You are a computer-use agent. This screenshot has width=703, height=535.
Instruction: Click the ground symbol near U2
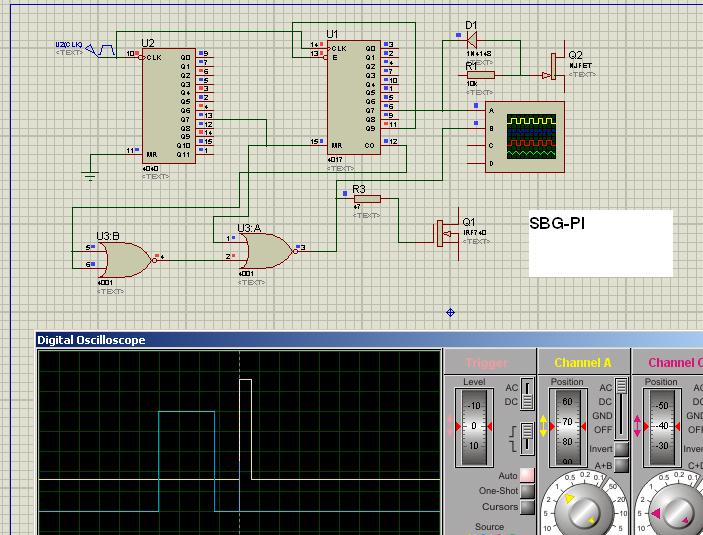pyautogui.click(x=89, y=177)
